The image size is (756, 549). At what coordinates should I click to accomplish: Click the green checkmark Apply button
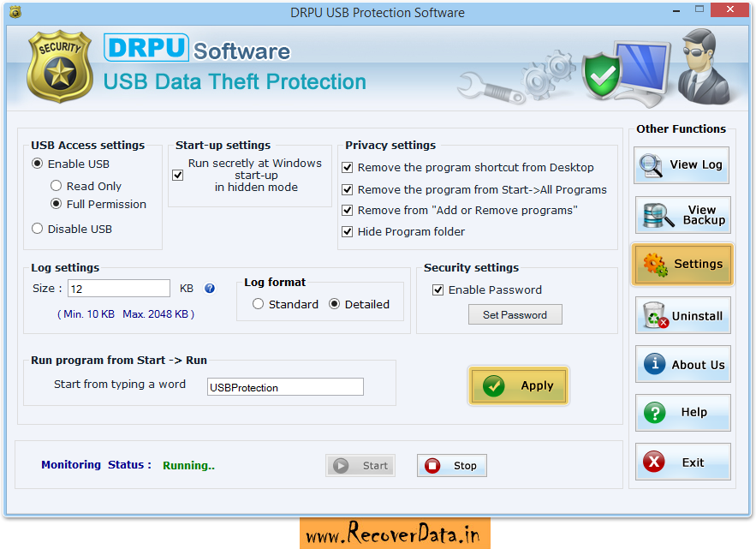click(518, 385)
